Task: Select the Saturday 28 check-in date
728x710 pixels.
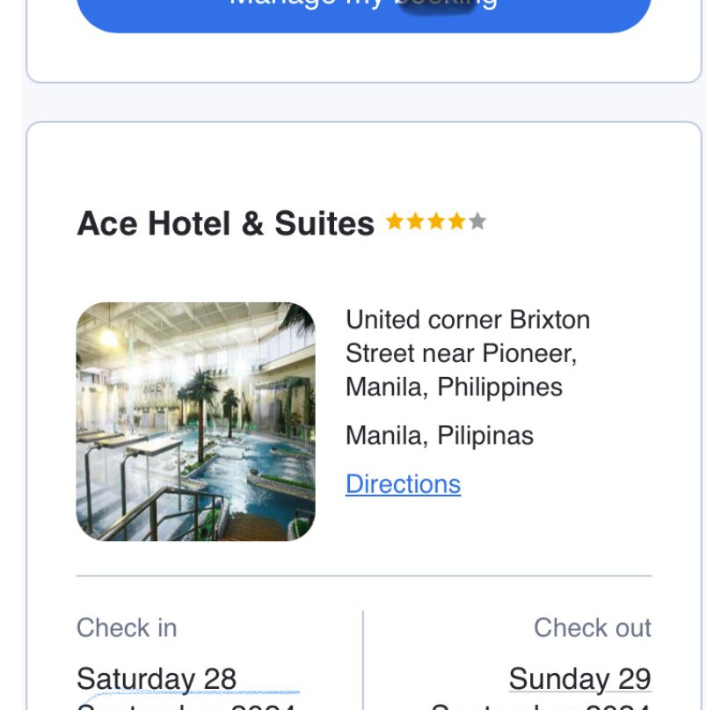Action: click(x=157, y=678)
